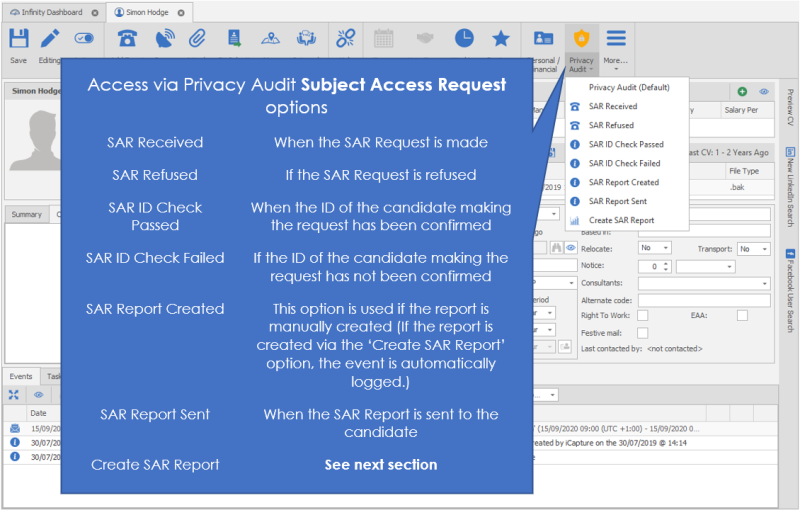Open the Relocate dropdown
This screenshot has height=510, width=800.
coord(654,248)
